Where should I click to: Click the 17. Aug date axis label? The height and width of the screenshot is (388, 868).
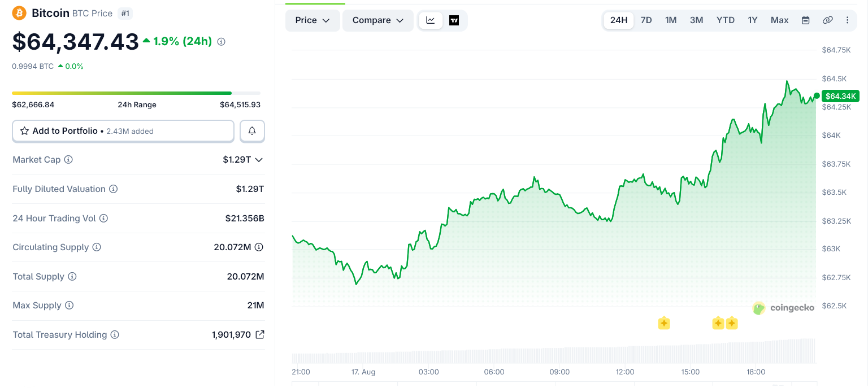point(363,372)
